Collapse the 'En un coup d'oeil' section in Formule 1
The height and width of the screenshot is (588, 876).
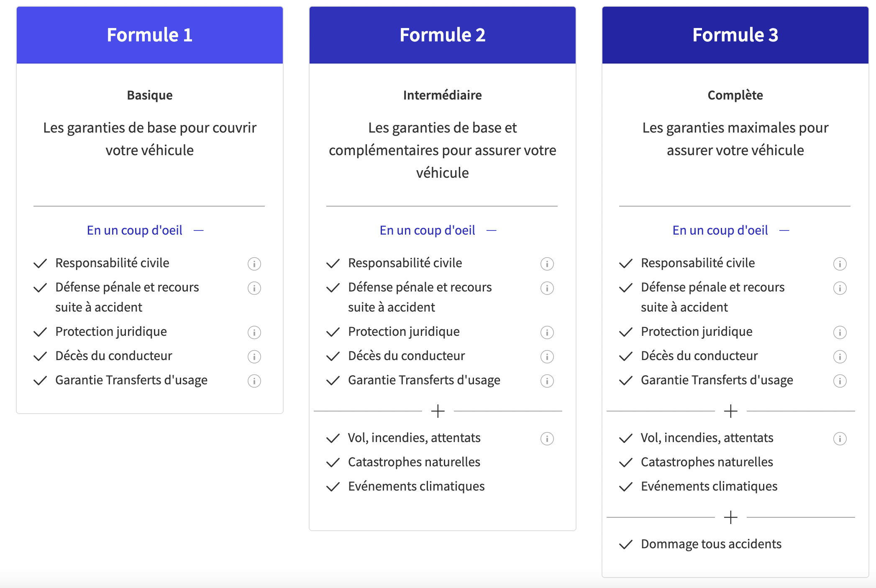pyautogui.click(x=199, y=230)
